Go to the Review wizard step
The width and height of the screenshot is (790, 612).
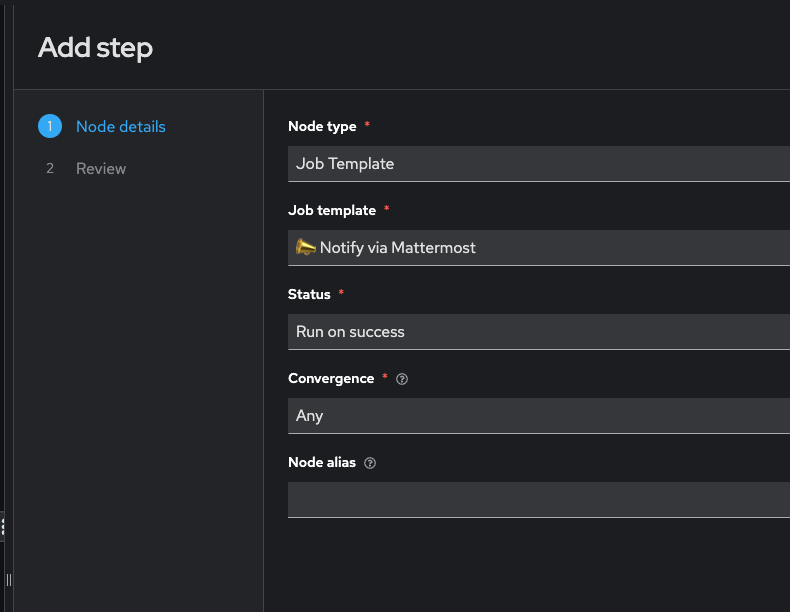(x=101, y=169)
